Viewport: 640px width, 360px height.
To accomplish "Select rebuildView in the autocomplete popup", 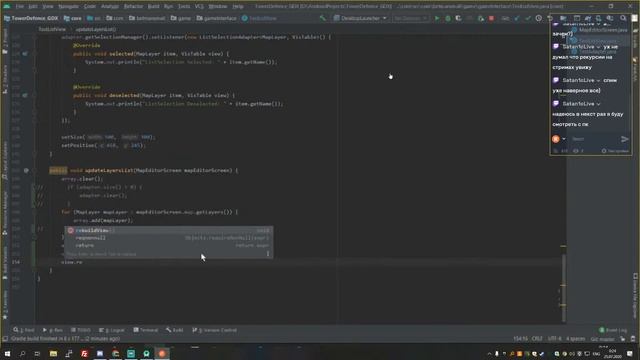I will [169, 230].
